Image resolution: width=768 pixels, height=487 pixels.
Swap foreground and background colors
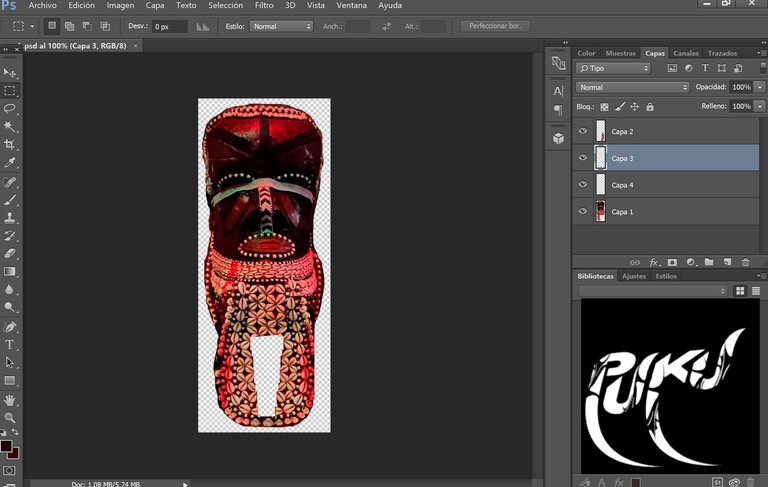15,432
